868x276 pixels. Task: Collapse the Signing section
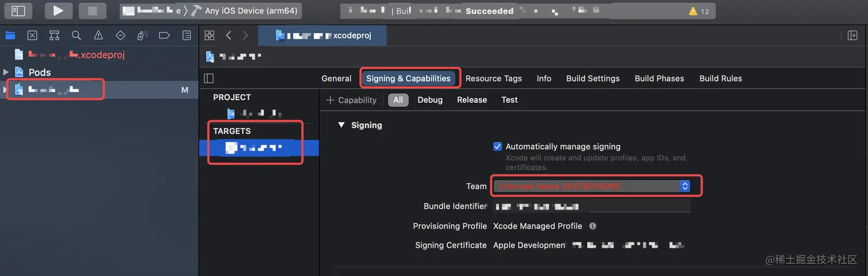point(342,125)
